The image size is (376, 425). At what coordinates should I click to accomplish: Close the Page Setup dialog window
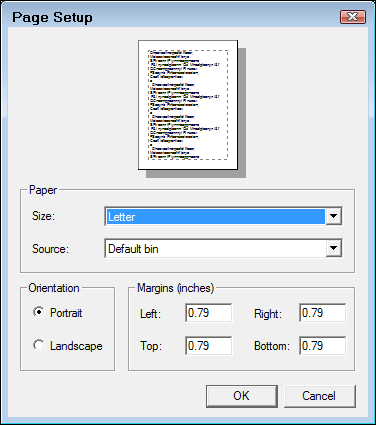(353, 17)
